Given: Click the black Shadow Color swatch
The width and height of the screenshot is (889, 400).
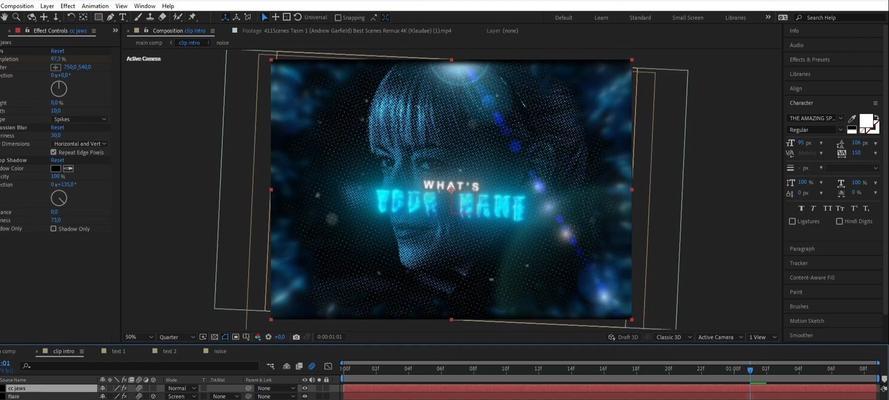Looking at the screenshot, I should coord(56,169).
